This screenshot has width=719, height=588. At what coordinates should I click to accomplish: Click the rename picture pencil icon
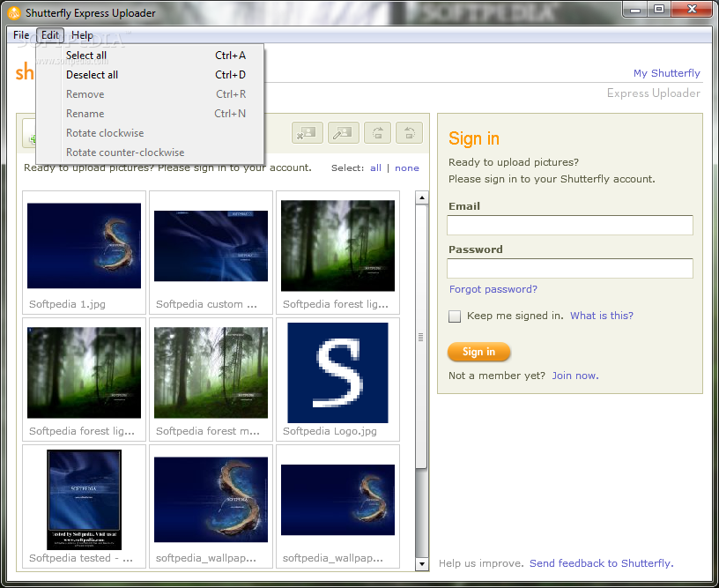343,133
